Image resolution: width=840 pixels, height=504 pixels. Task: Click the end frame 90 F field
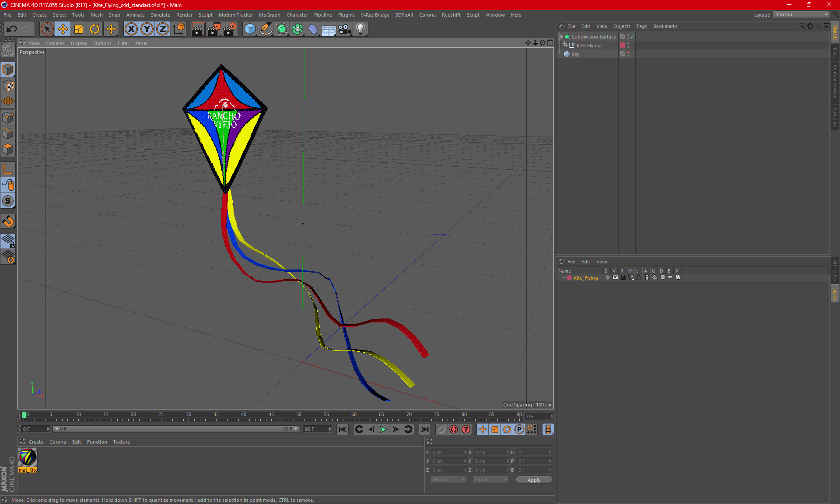coord(317,429)
